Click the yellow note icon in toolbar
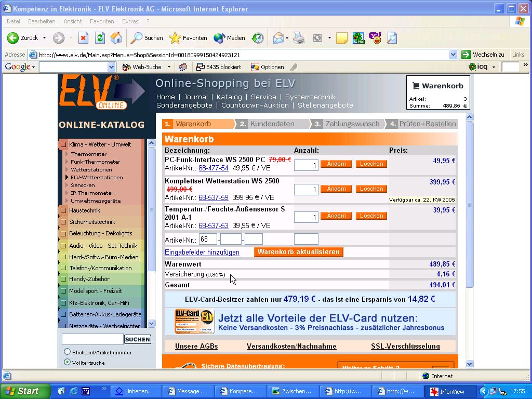532x399 pixels. pyautogui.click(x=342, y=38)
